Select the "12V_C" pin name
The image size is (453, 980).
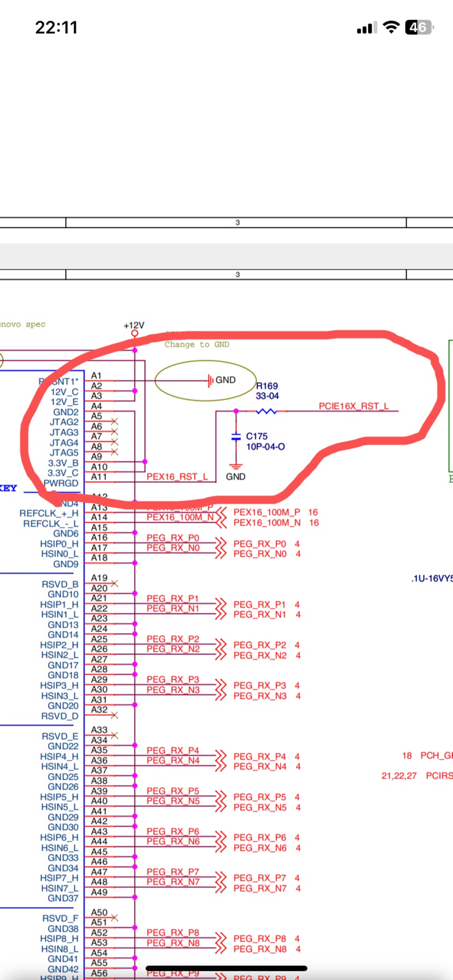click(65, 392)
